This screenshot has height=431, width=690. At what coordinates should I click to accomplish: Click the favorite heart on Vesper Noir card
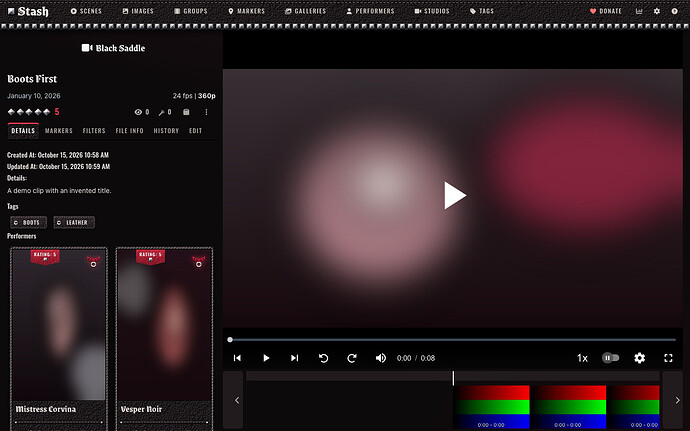pyautogui.click(x=199, y=262)
